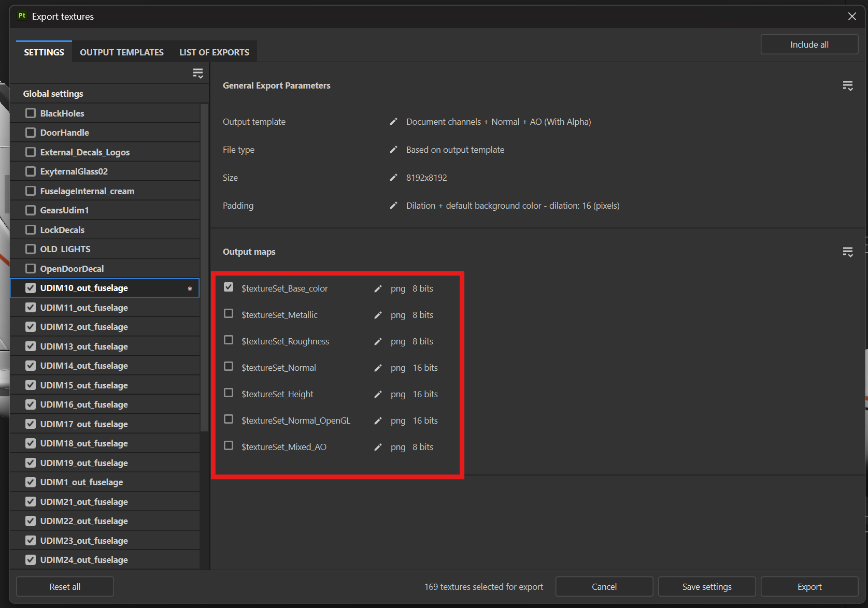This screenshot has width=868, height=608.
Task: Open General Export Parameters options menu
Action: pos(847,86)
